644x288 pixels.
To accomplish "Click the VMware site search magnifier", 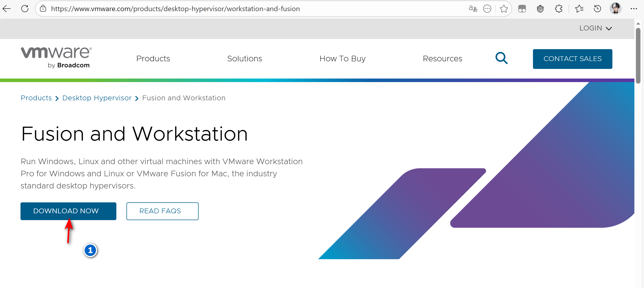I will tap(501, 58).
